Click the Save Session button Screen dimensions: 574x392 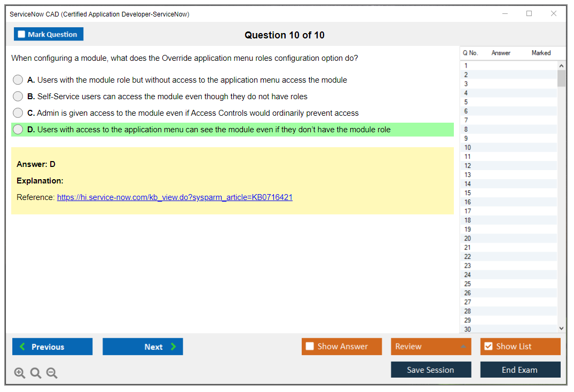[431, 370]
